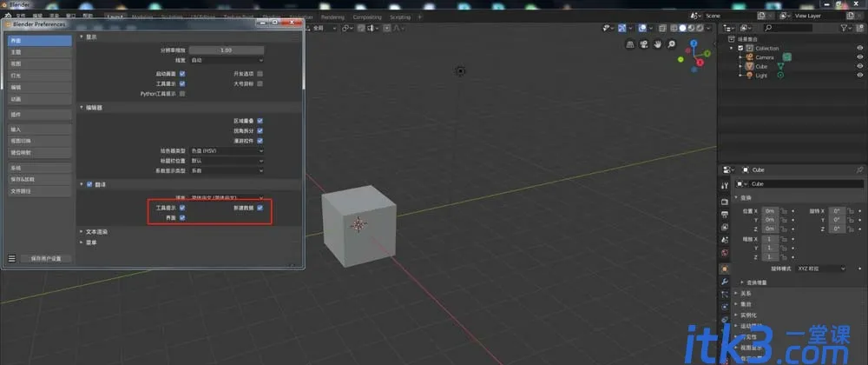The image size is (868, 365).
Task: Click the outliner filter funnel icon
Action: coord(845,28)
